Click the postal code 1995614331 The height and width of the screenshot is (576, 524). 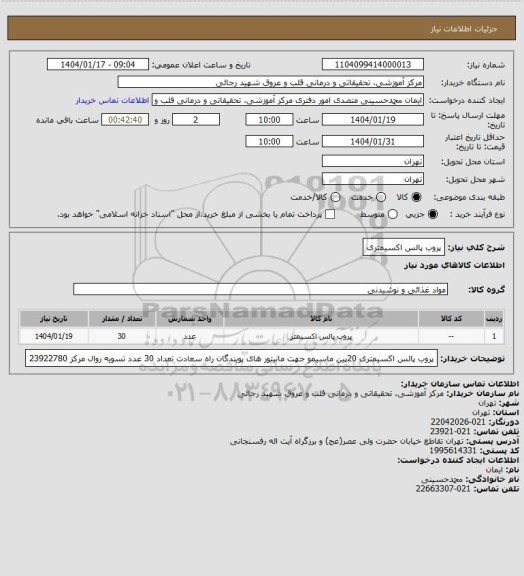453,450
